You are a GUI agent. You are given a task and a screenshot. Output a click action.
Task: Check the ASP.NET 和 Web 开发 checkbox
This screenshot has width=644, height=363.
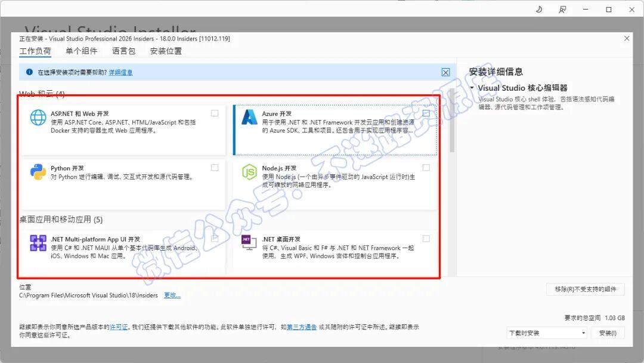pyautogui.click(x=215, y=113)
